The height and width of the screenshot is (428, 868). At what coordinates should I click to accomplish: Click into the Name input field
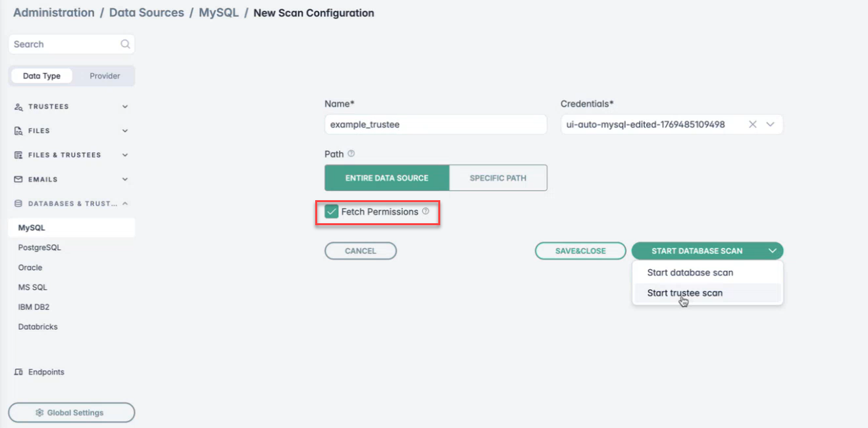point(436,124)
